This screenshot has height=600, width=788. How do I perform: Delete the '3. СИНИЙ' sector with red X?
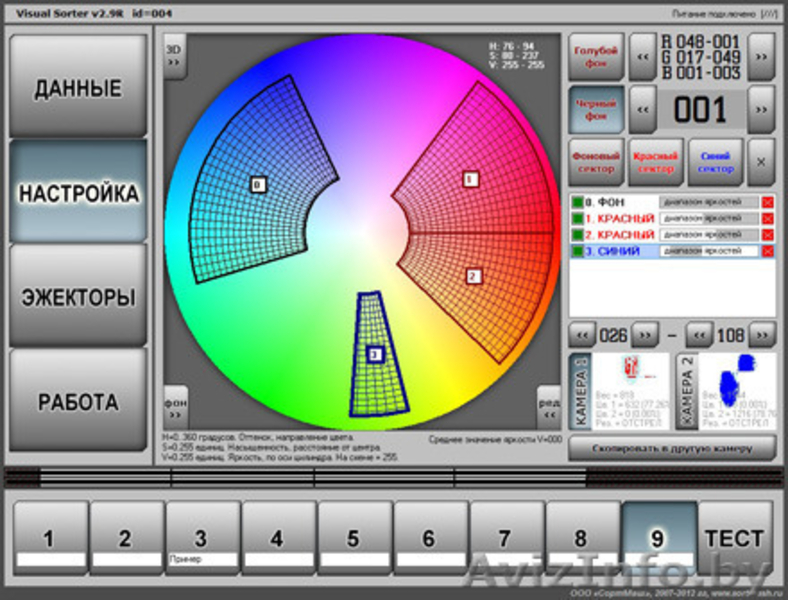tap(767, 251)
